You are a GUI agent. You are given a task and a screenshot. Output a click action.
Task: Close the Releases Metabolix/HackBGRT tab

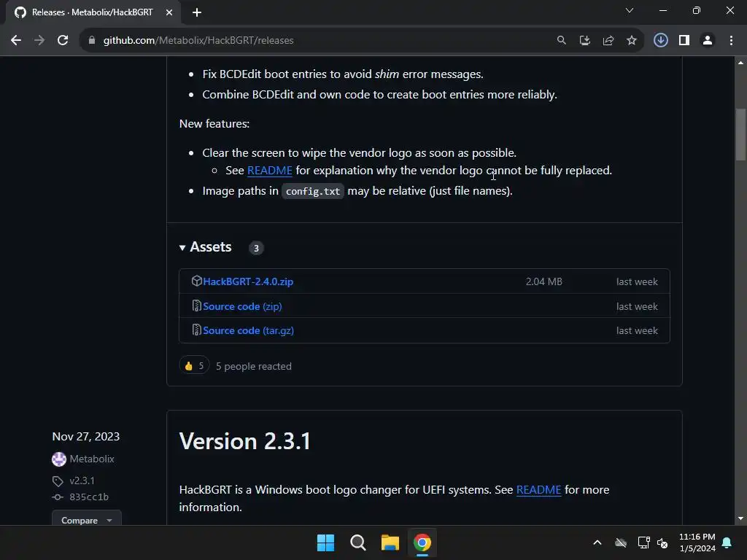(x=169, y=12)
